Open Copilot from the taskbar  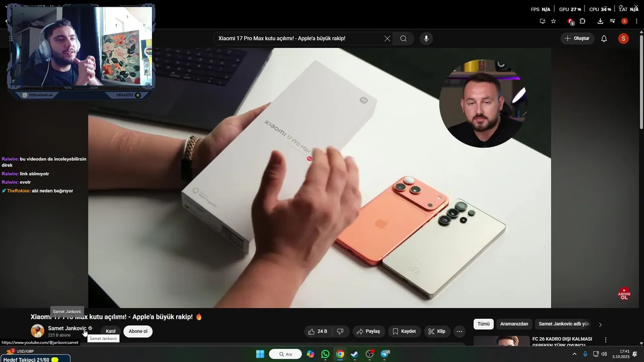310,354
